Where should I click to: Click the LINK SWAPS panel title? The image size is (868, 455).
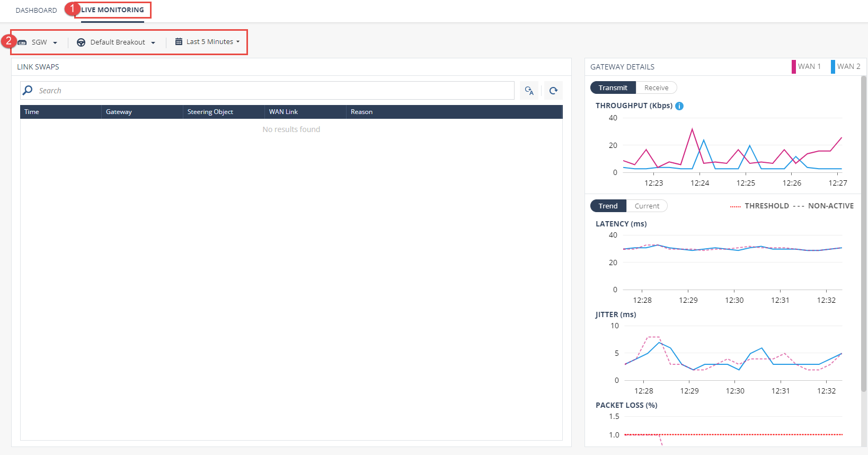pyautogui.click(x=38, y=67)
